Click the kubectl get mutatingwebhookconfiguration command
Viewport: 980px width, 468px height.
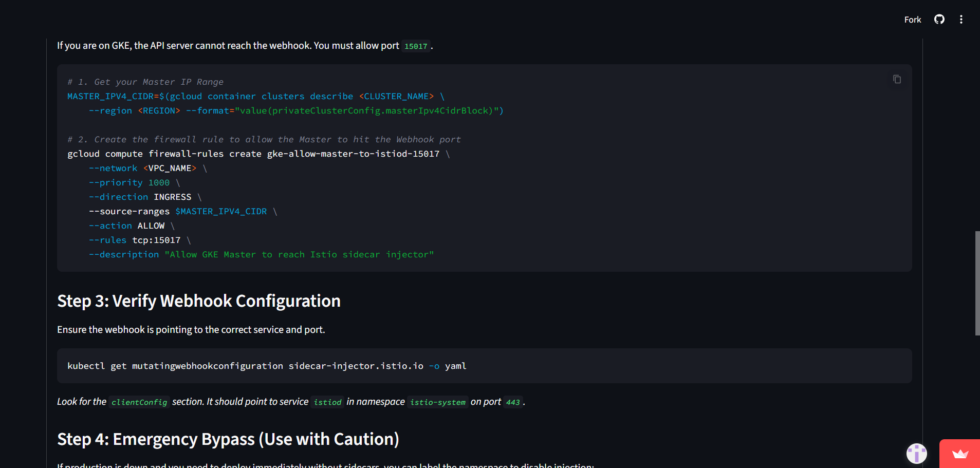[x=267, y=366]
